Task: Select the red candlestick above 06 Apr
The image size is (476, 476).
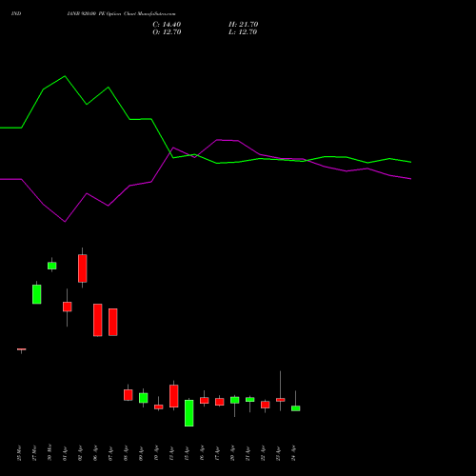Action: pos(98,320)
